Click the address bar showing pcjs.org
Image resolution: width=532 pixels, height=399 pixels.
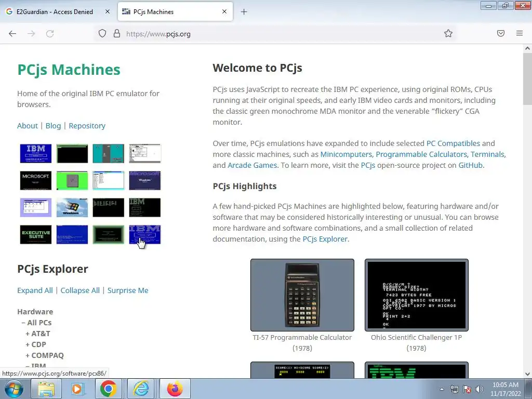[x=275, y=34]
